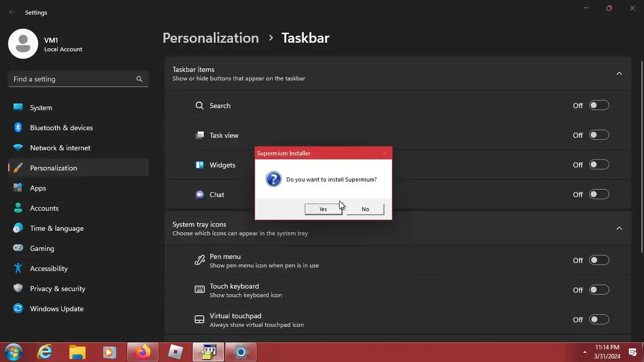Click the search magnifier in Find a setting
The image size is (644, 362).
point(139,79)
